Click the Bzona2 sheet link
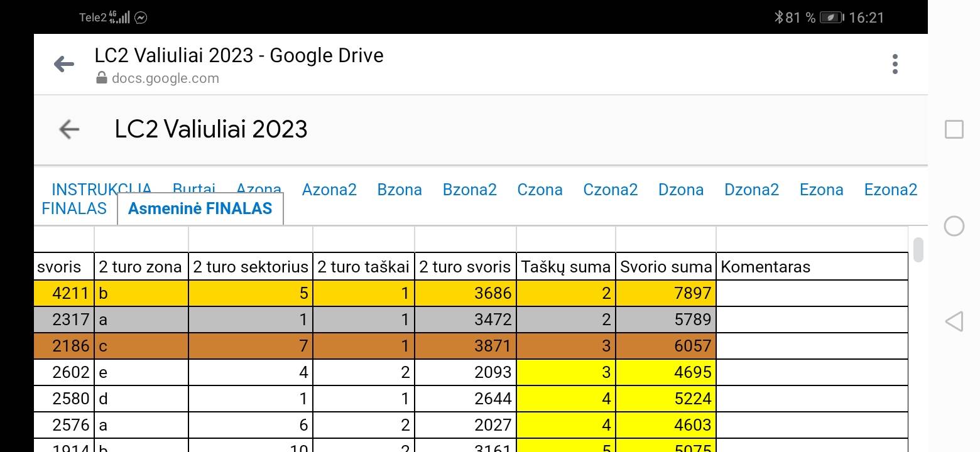The height and width of the screenshot is (452, 980). pyautogui.click(x=469, y=190)
